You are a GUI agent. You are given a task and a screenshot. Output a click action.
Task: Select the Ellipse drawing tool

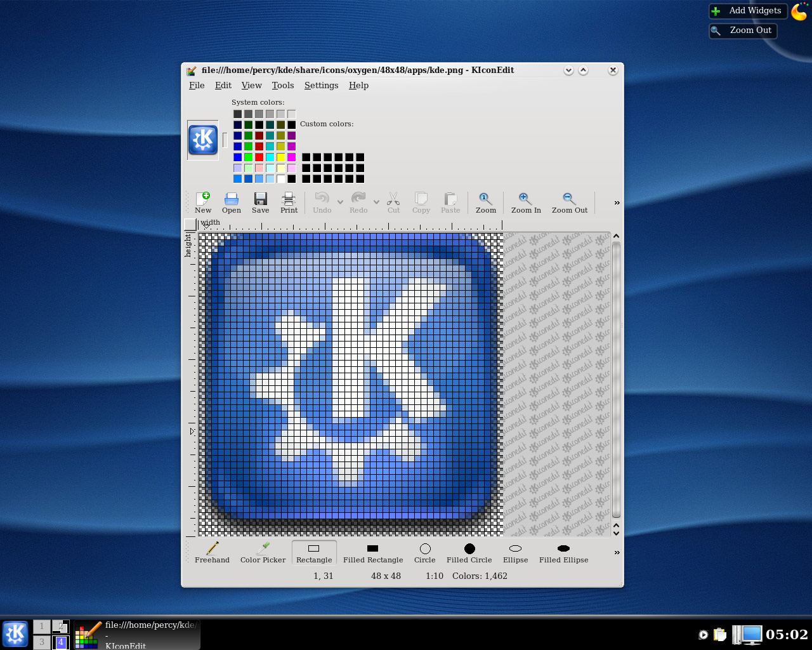(515, 552)
